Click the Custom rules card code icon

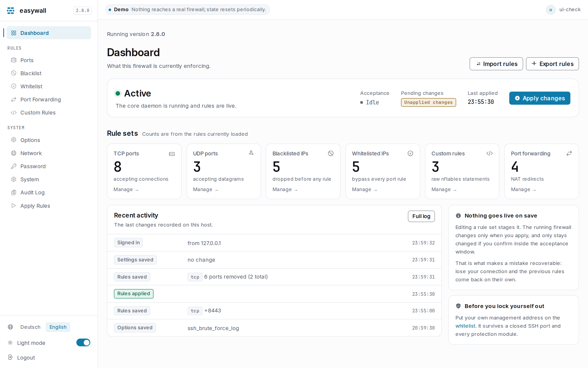[489, 153]
